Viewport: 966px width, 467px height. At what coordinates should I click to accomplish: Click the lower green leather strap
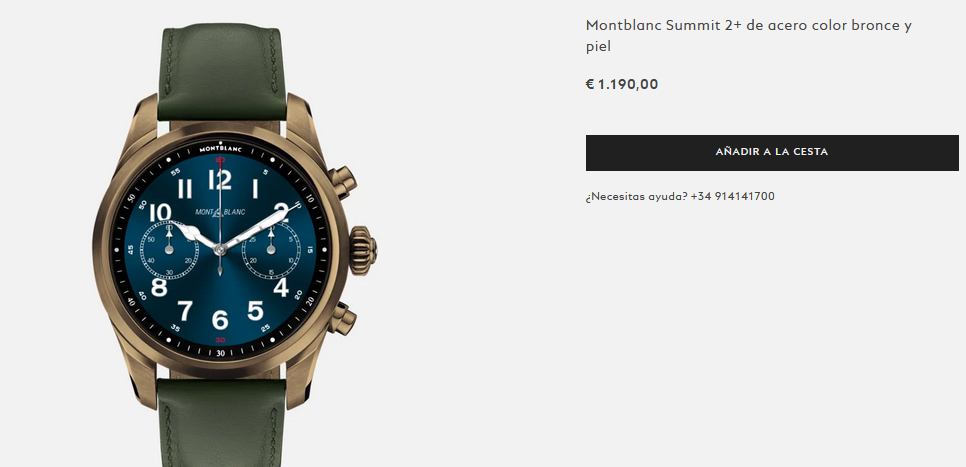(222, 423)
